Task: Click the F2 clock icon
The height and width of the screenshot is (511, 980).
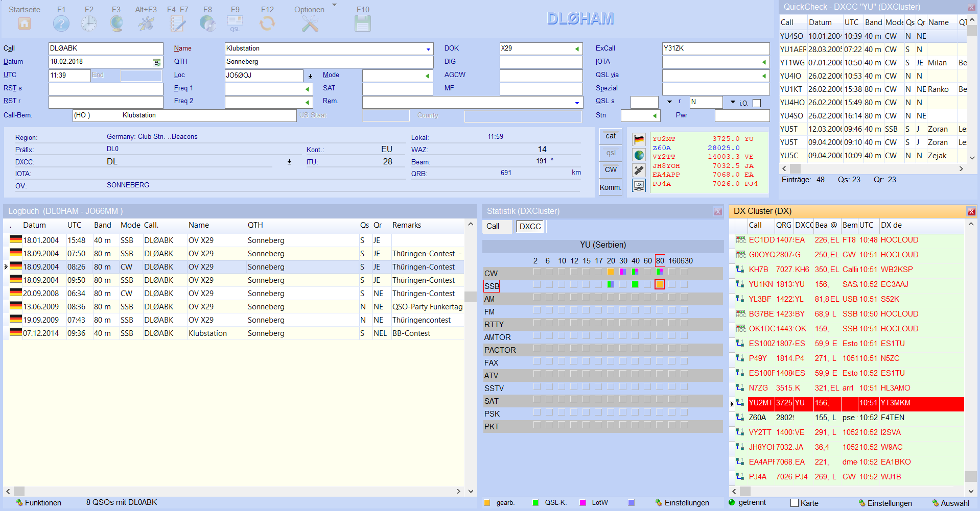Action: pyautogui.click(x=89, y=23)
